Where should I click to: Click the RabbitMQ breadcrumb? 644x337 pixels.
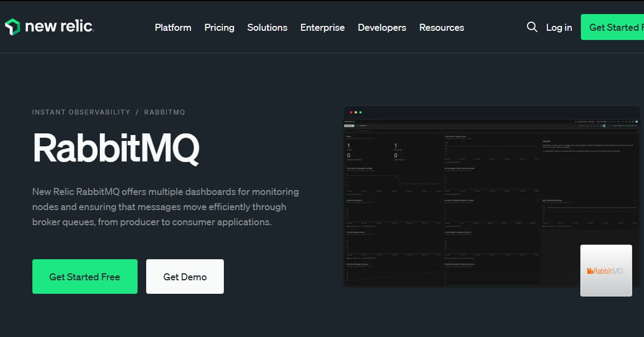[165, 112]
